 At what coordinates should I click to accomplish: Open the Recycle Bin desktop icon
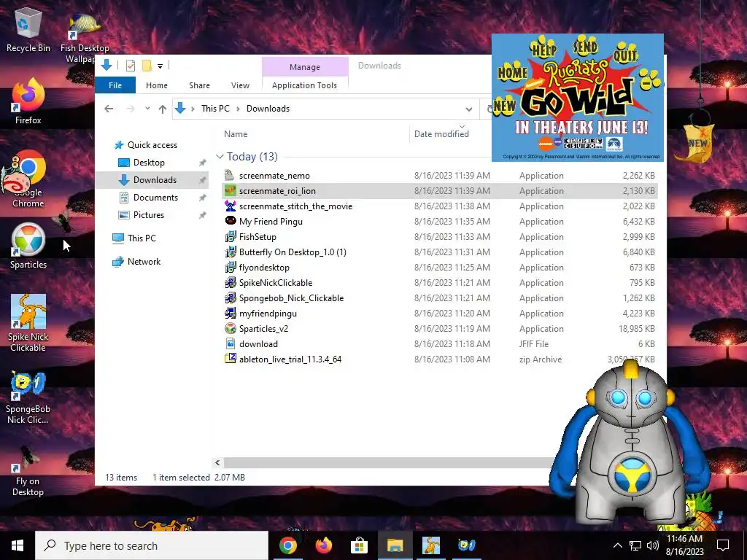click(x=28, y=29)
